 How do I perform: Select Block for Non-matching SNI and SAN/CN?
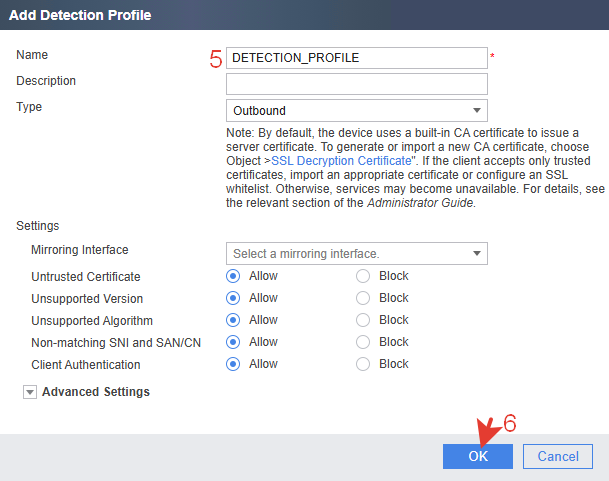[x=363, y=342]
